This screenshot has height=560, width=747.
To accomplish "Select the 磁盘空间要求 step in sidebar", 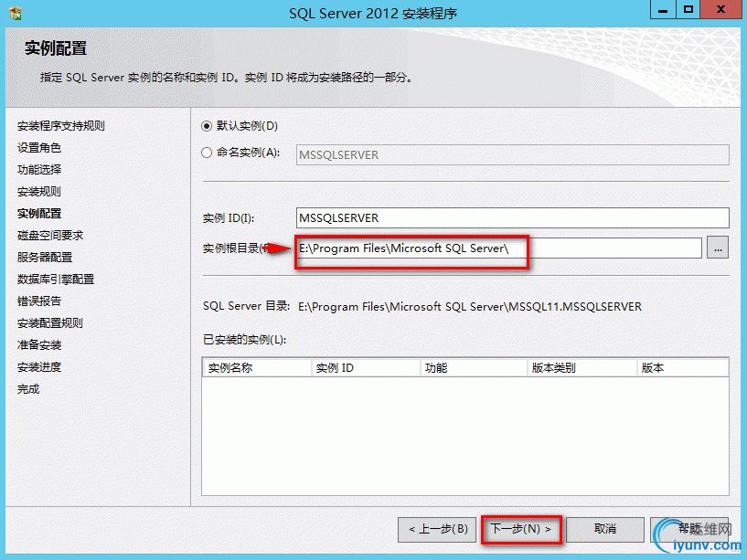I will click(50, 236).
